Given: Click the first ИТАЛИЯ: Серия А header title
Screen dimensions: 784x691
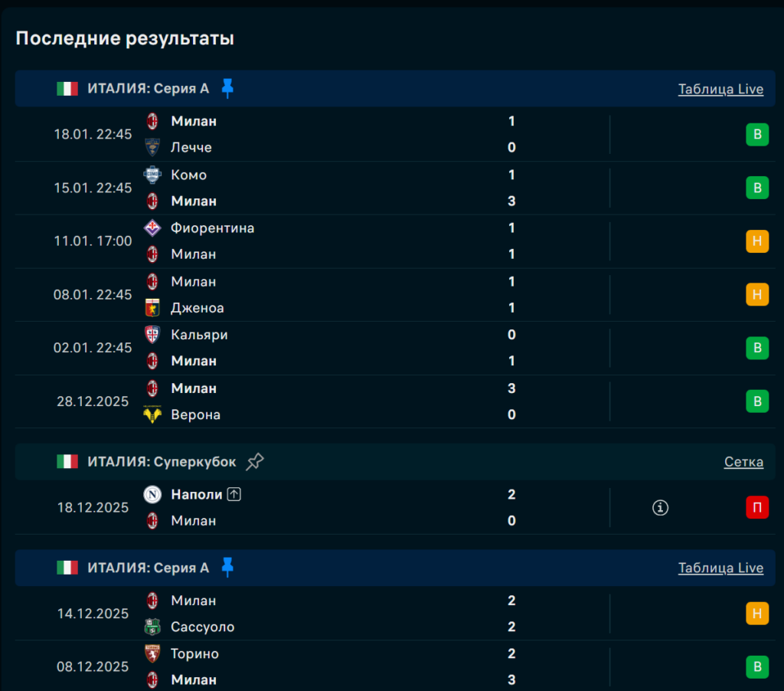Looking at the screenshot, I should click(x=148, y=89).
